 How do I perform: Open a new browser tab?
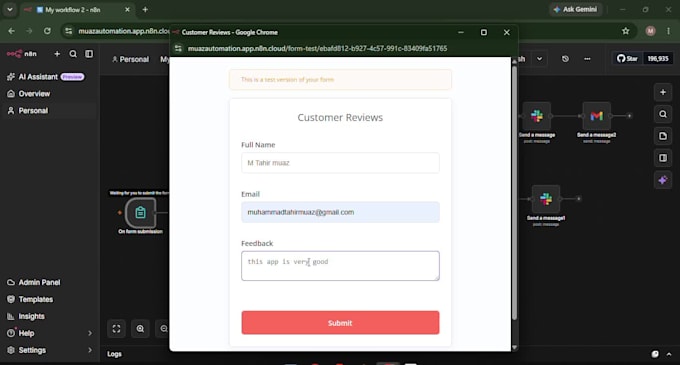coord(145,10)
